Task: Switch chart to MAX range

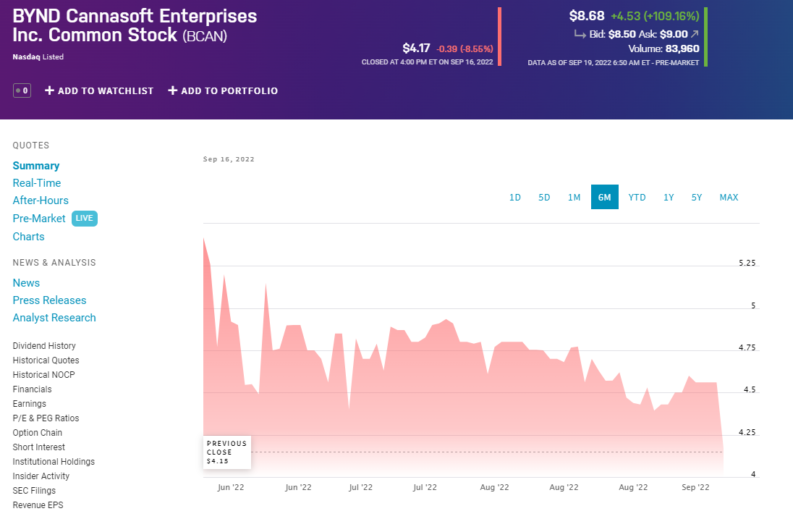Action: point(729,197)
